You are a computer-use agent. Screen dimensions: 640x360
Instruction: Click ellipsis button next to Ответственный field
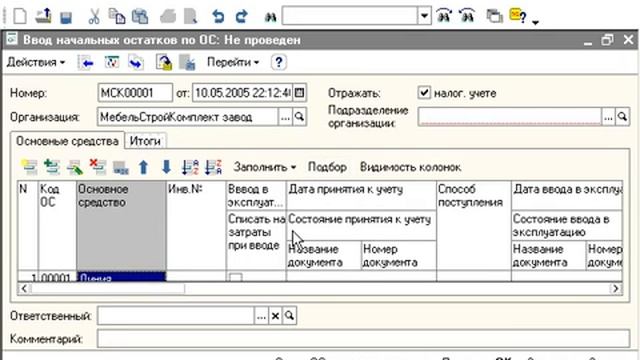coord(261,316)
